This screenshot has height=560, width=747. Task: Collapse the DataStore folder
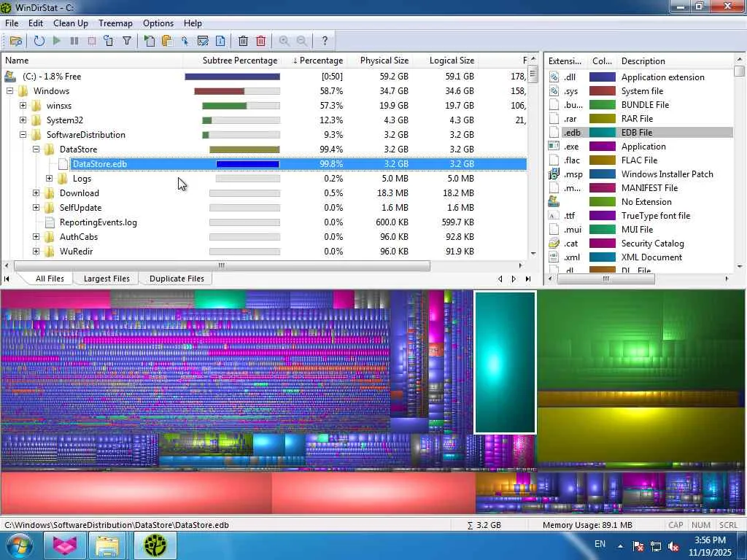pyautogui.click(x=36, y=149)
